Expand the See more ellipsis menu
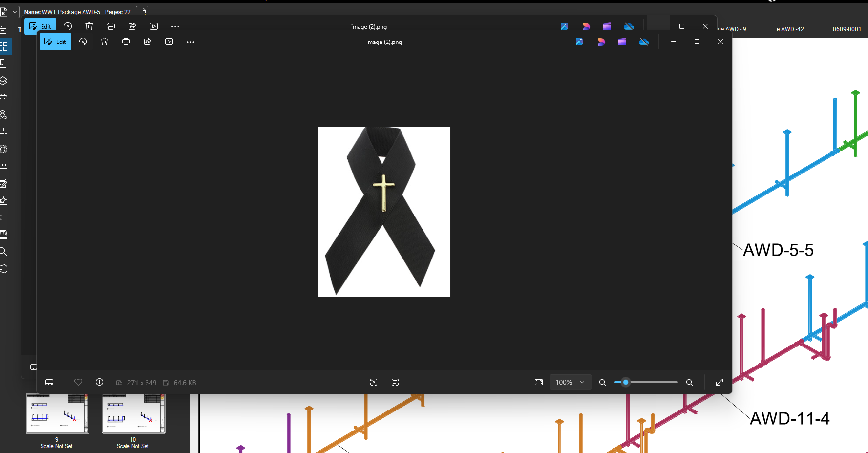 [x=191, y=42]
